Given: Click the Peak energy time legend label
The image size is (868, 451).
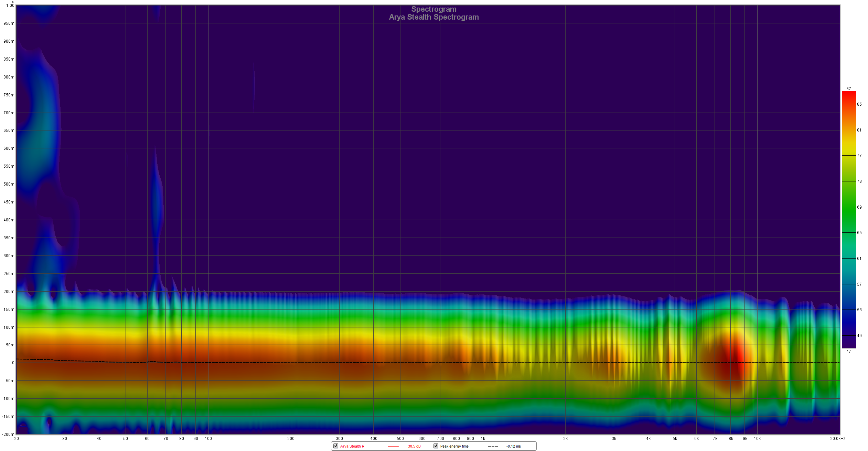Looking at the screenshot, I should click(x=454, y=446).
